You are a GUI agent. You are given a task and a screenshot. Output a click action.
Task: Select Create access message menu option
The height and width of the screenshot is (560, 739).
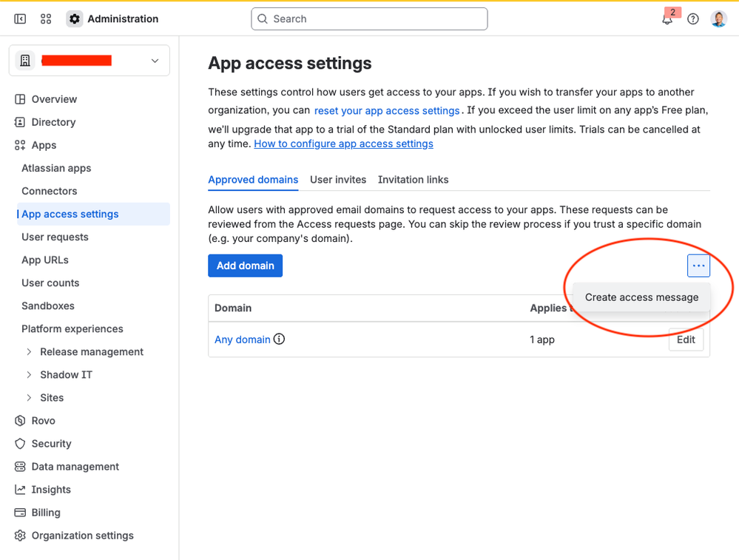tap(641, 297)
